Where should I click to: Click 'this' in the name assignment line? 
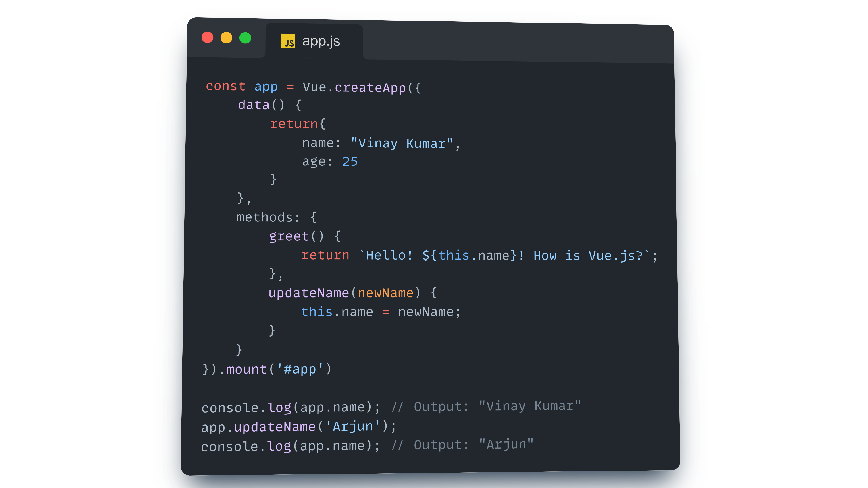(317, 312)
